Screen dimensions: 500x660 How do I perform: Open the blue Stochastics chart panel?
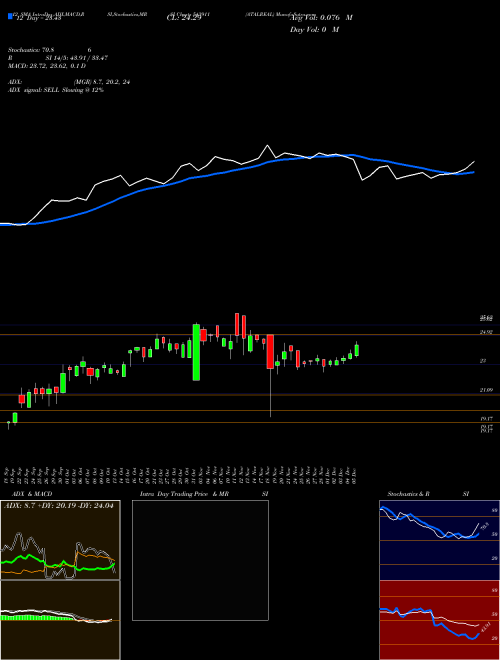click(439, 540)
